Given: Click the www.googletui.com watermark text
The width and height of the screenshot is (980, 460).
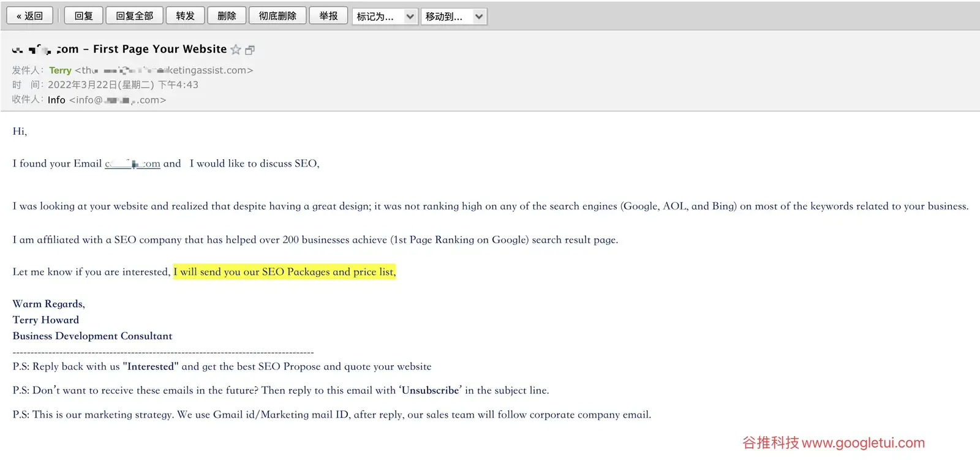Looking at the screenshot, I should coord(863,443).
